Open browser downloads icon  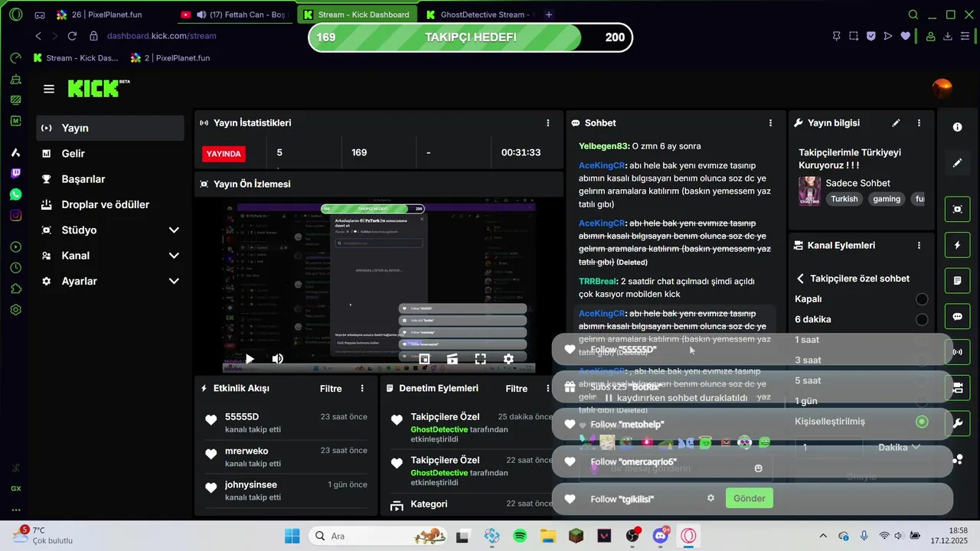pos(948,36)
